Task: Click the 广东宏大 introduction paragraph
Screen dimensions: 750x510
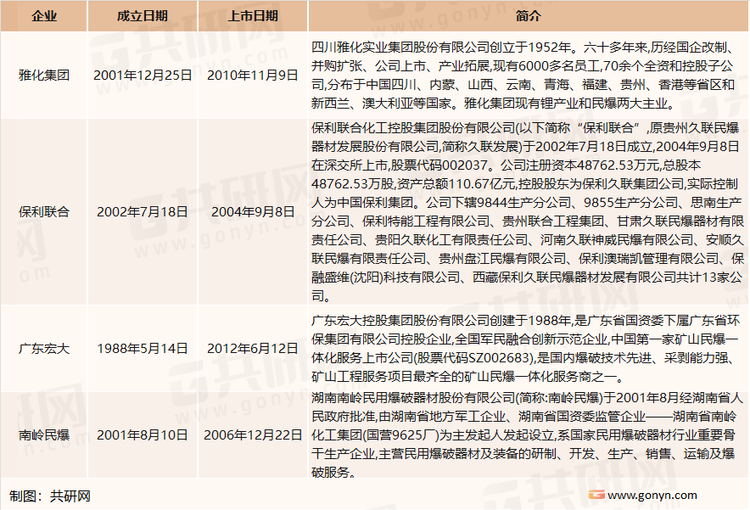Action: tap(525, 348)
